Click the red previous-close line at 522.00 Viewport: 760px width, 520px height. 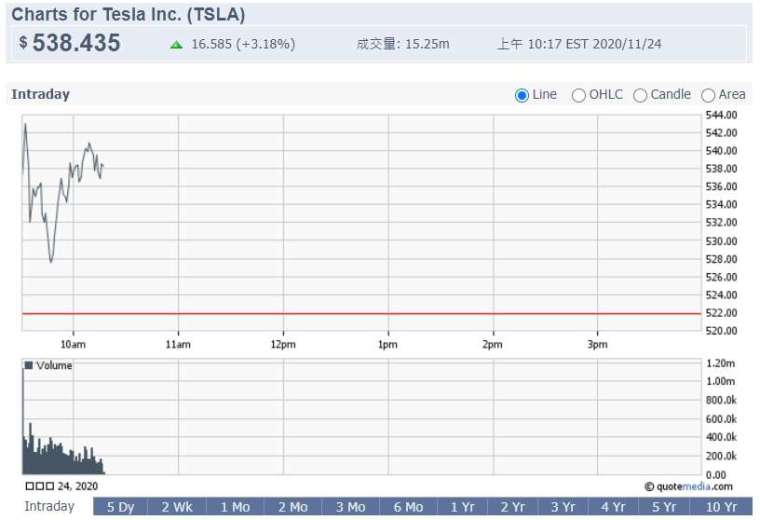362,314
